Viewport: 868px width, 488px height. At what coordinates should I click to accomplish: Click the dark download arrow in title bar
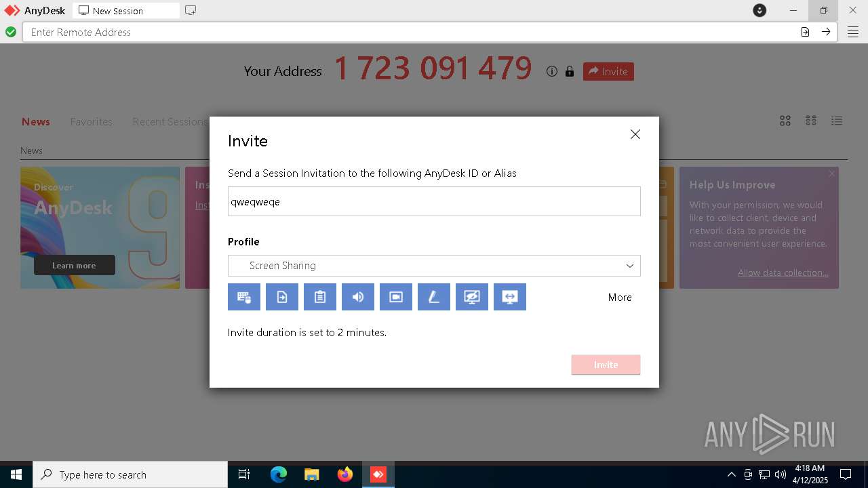[x=759, y=10]
